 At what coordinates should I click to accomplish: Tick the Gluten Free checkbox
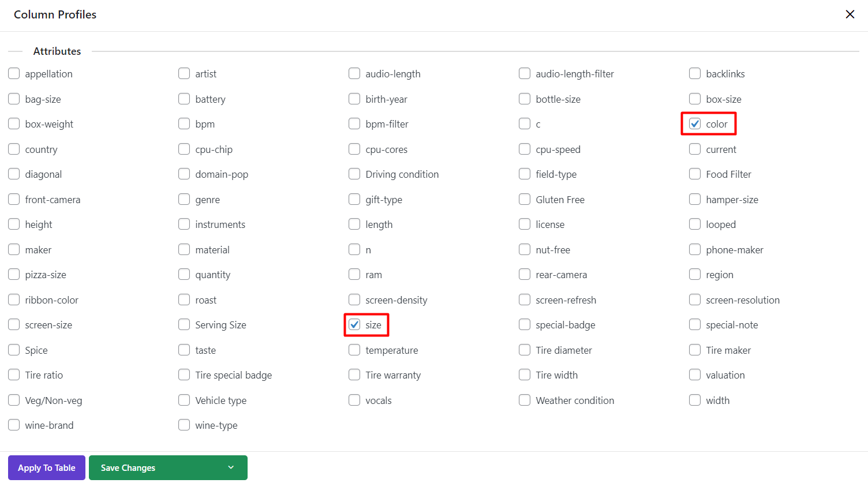(x=525, y=200)
